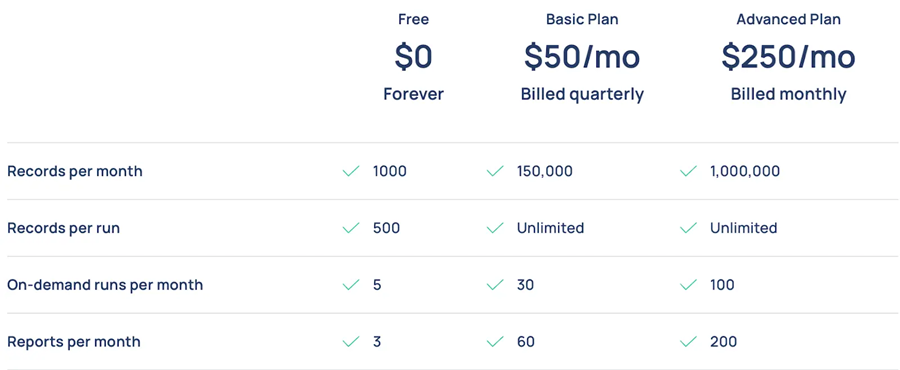
Task: Click the Reports per month row label
Action: (x=73, y=342)
